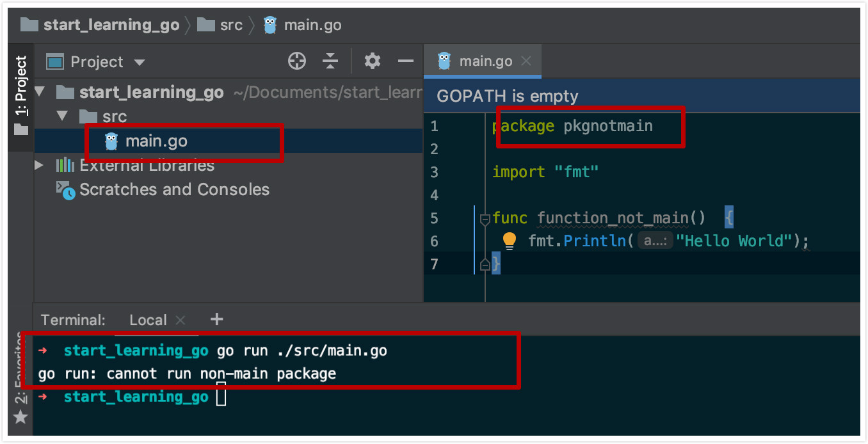The width and height of the screenshot is (868, 444).
Task: Collapse function fold marker on line 5
Action: point(485,218)
